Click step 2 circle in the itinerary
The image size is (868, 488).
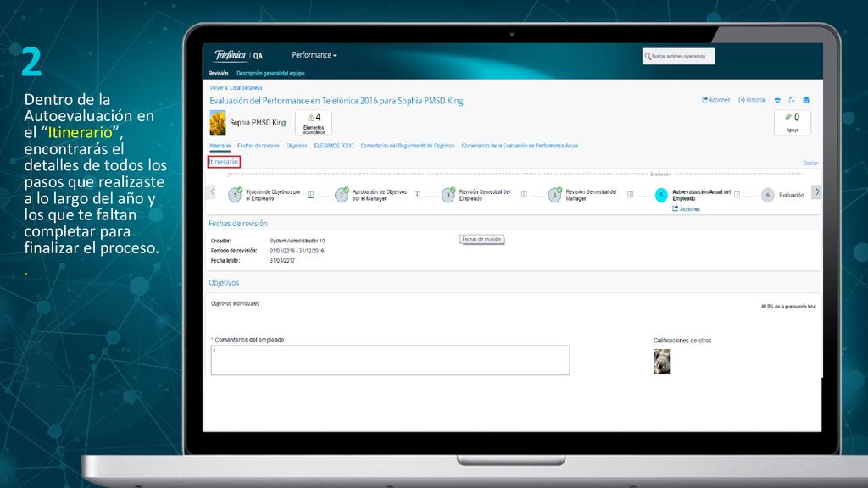(x=342, y=195)
